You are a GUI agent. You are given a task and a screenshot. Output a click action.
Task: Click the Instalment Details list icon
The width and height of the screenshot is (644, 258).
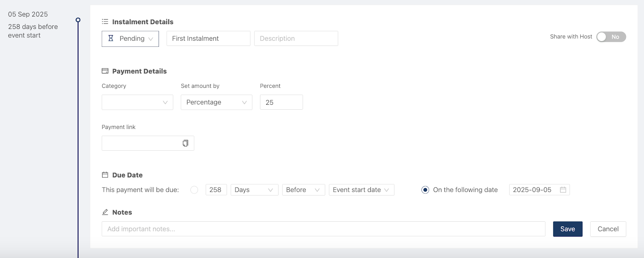(105, 22)
